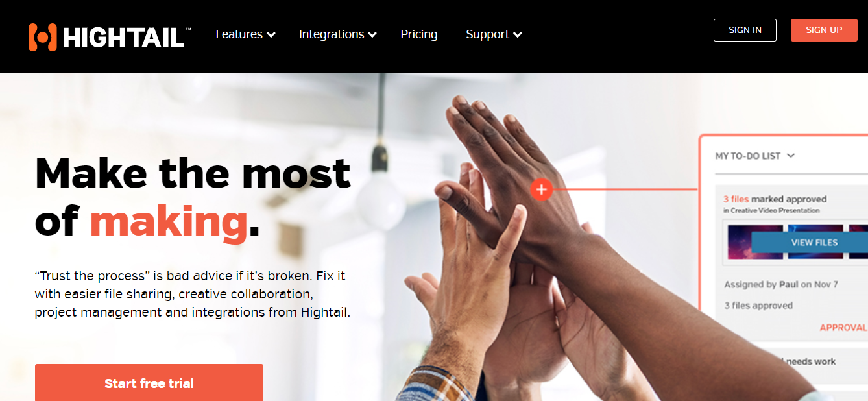868x401 pixels.
Task: Expand the Features chevron arrow
Action: (271, 35)
